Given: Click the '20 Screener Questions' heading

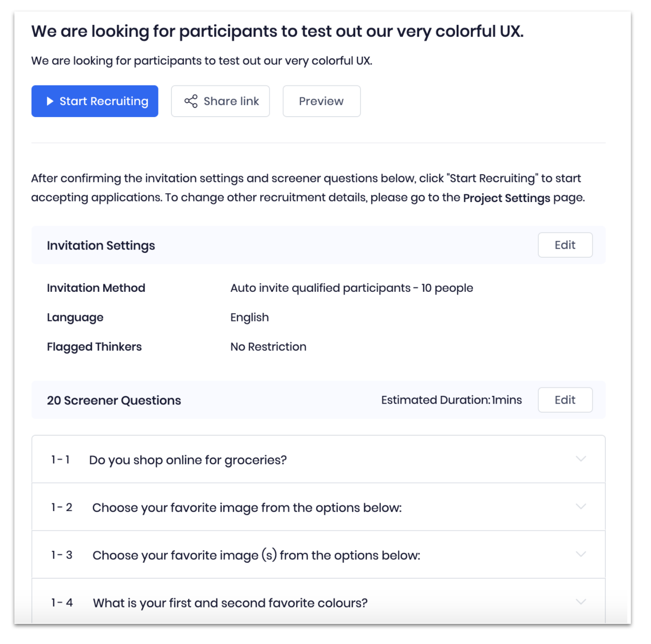Looking at the screenshot, I should coord(114,401).
